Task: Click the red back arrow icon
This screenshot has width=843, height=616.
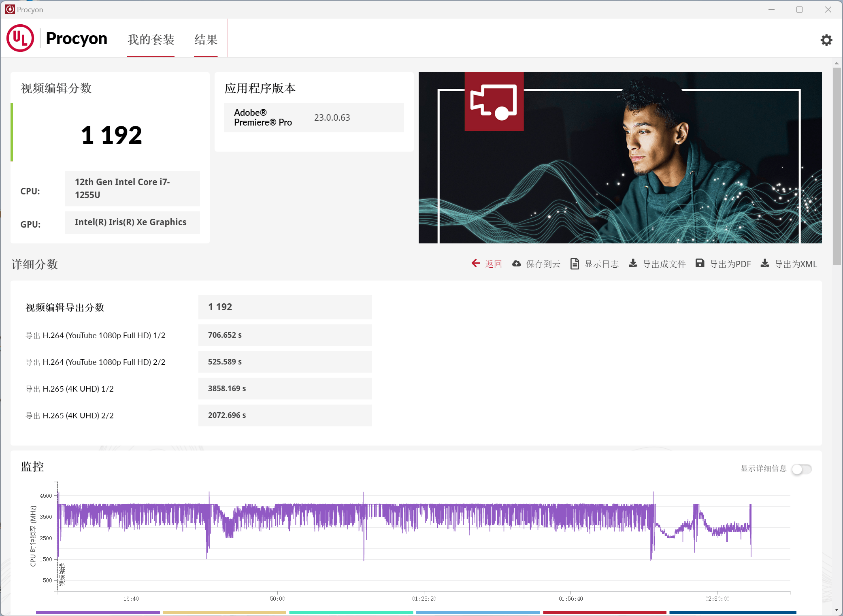Action: pos(476,264)
